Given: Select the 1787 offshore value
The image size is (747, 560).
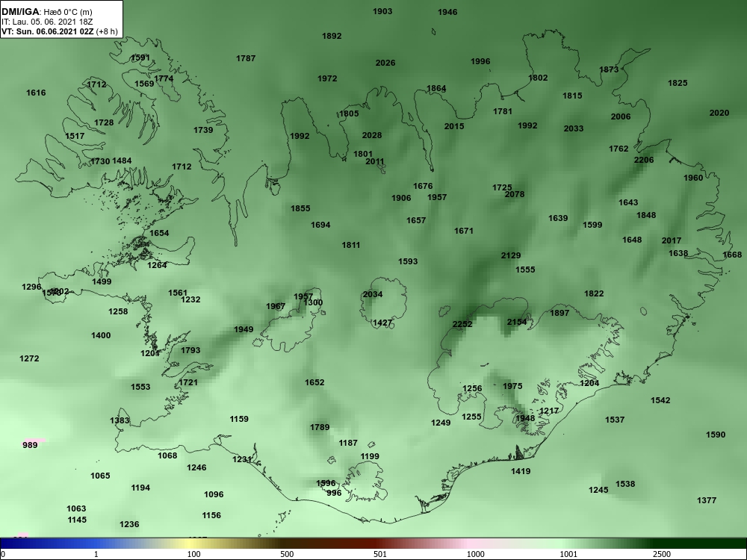Looking at the screenshot, I should [x=246, y=58].
